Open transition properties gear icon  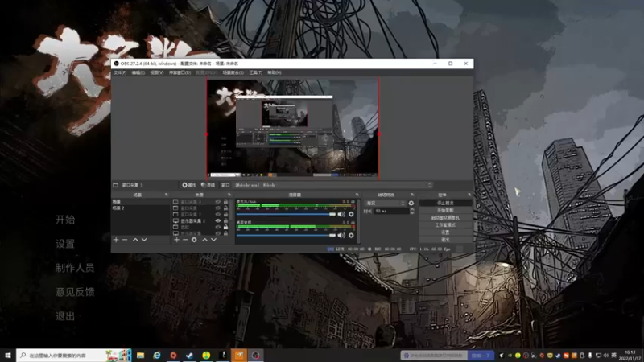point(411,203)
